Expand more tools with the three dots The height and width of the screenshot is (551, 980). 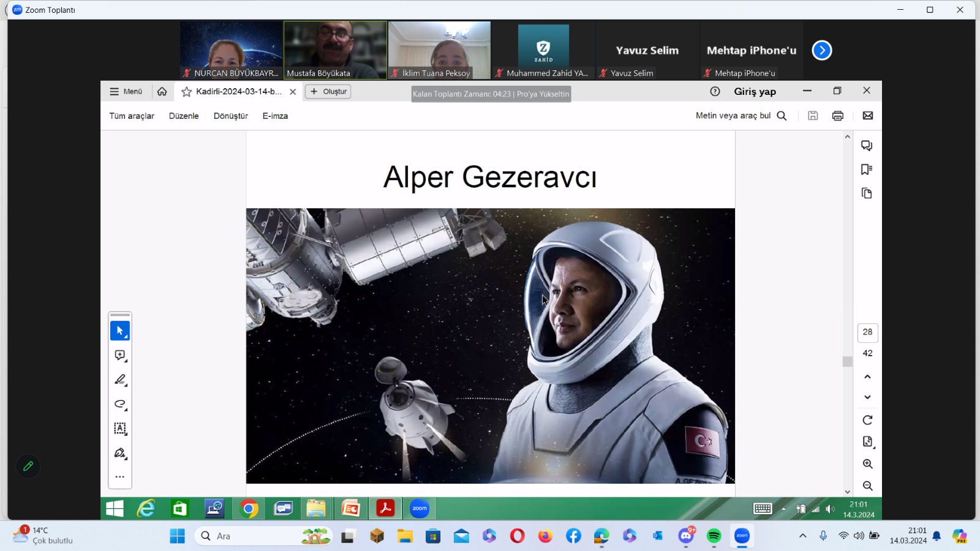point(120,476)
